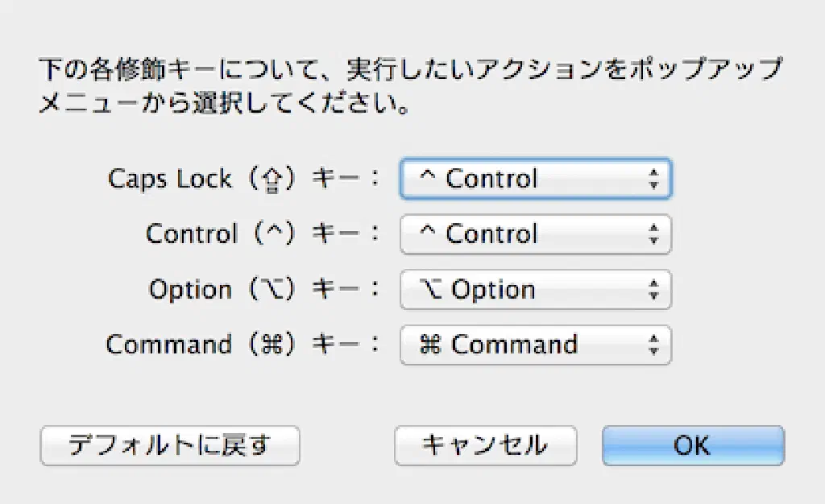The height and width of the screenshot is (504, 825).
Task: Click the ⌥ symbol inside the Option popup
Action: pos(432,290)
